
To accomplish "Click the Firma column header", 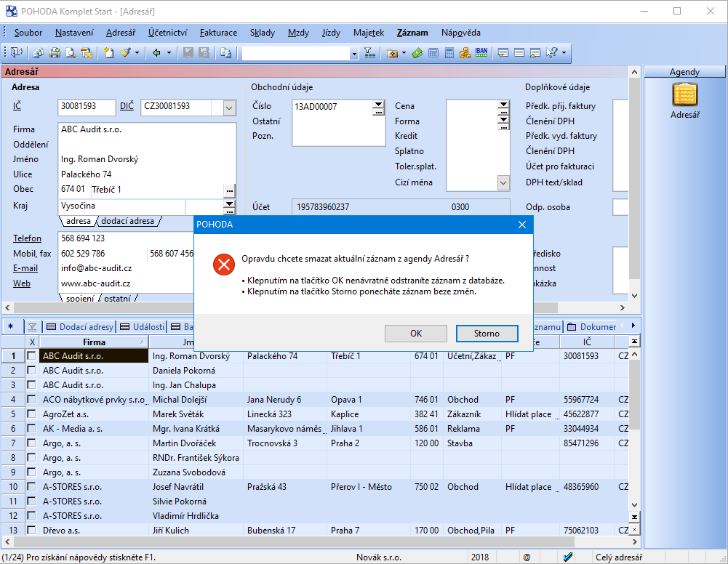I will point(94,342).
